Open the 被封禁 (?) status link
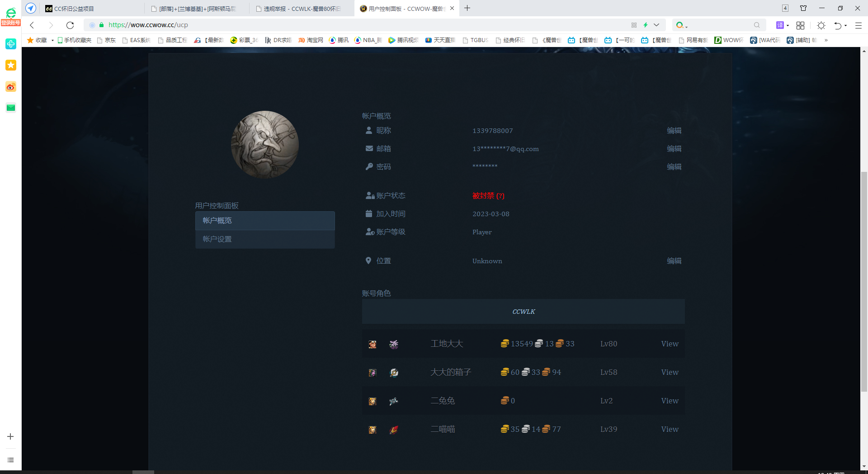This screenshot has height=474, width=868. point(488,196)
